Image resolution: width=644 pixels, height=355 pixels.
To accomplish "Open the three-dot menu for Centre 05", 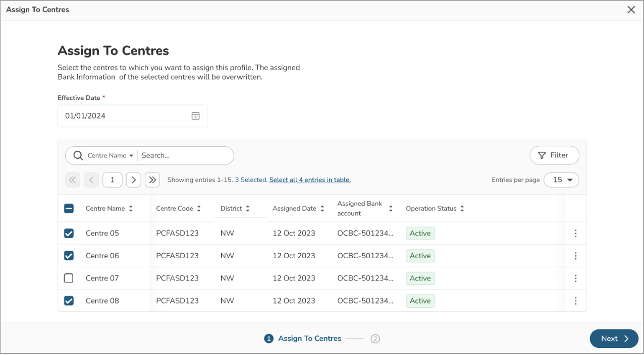I will click(575, 233).
